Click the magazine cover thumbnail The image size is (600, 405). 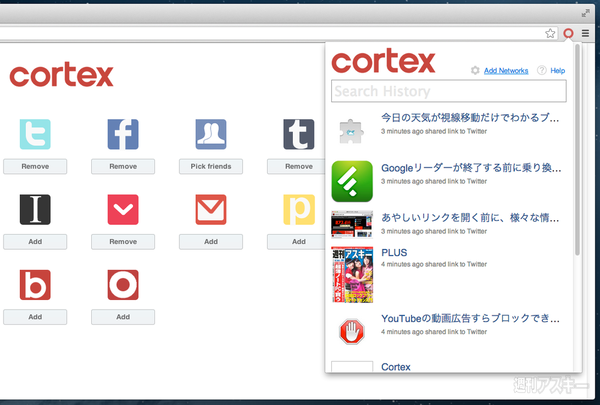[x=352, y=275]
